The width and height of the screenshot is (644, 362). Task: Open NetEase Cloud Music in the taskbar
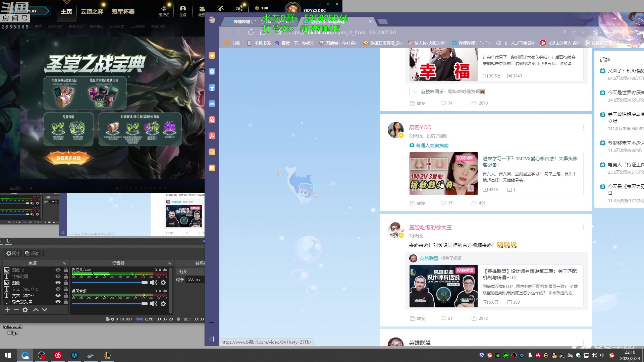tap(58, 355)
